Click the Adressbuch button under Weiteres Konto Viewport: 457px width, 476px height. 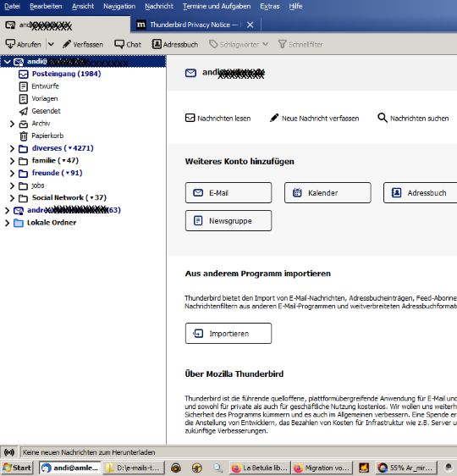tap(421, 193)
